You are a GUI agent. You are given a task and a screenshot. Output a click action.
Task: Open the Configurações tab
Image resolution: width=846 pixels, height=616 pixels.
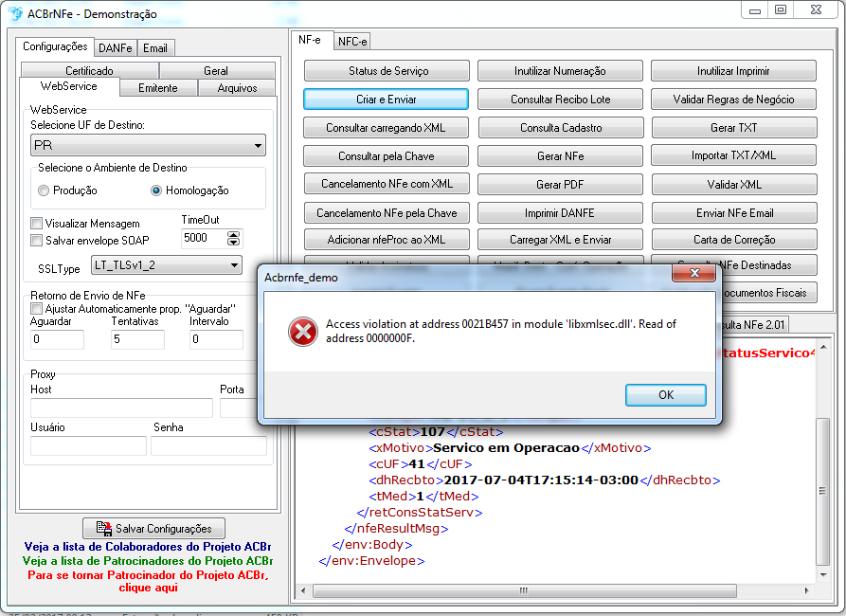55,46
